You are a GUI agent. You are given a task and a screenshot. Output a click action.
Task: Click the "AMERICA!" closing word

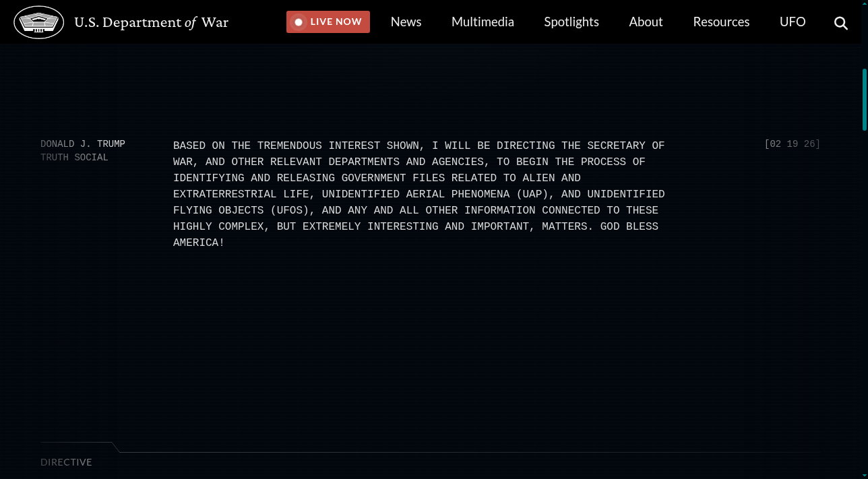click(x=199, y=243)
